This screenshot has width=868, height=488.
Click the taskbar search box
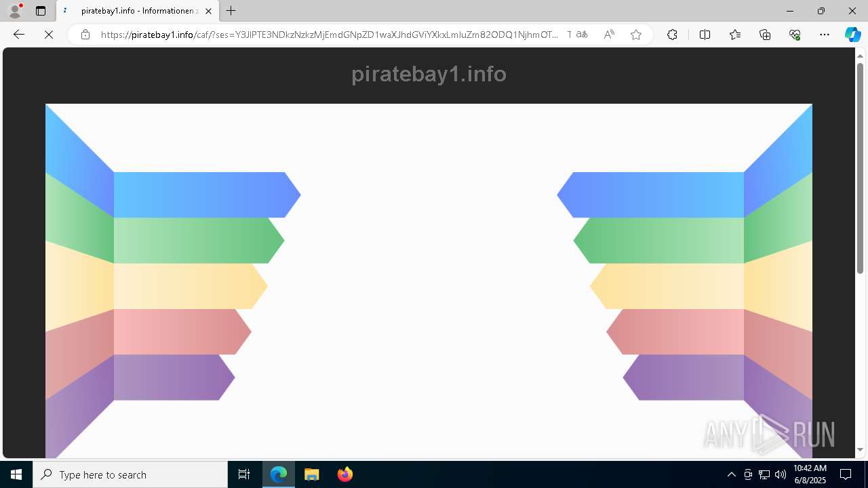(x=130, y=474)
